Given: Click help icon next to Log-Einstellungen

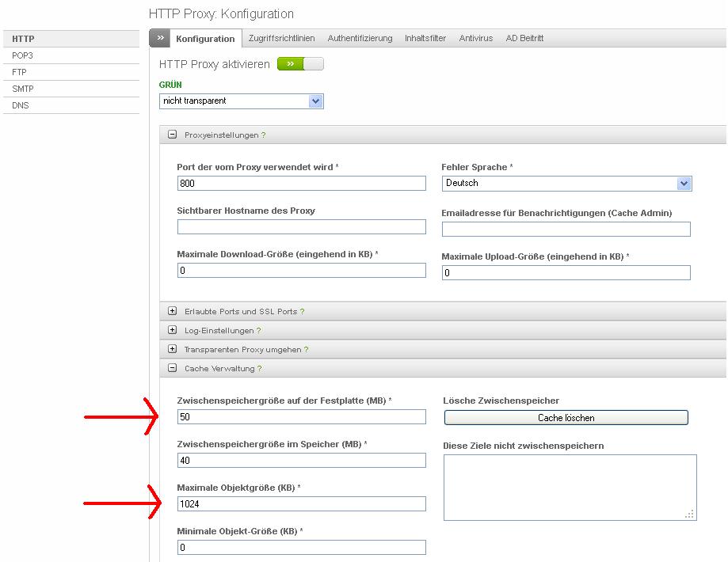Looking at the screenshot, I should click(258, 331).
